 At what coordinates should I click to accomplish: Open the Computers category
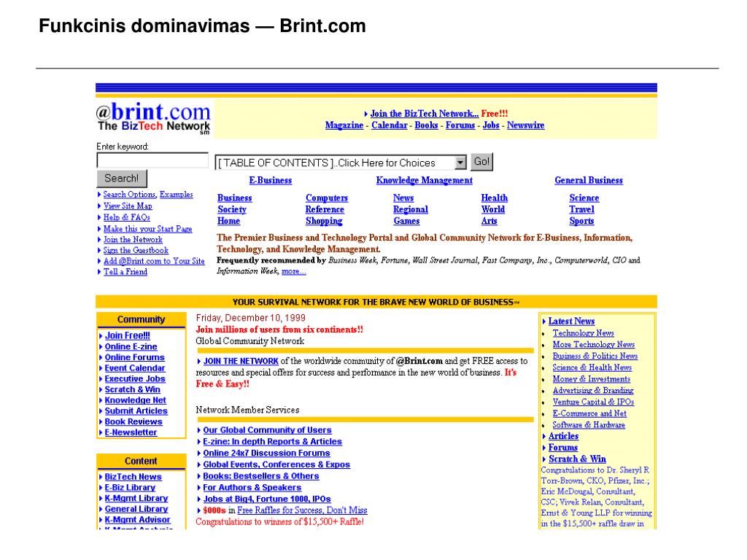coord(326,198)
